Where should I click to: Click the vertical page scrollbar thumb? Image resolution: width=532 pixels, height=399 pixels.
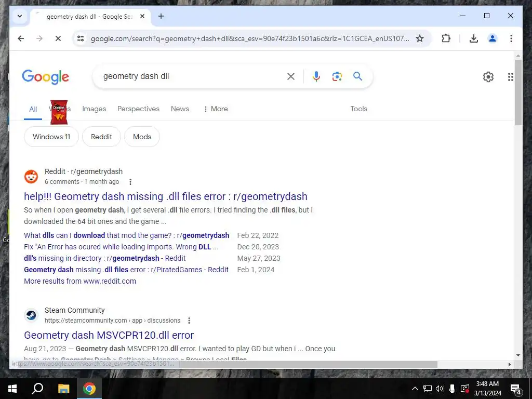[518, 92]
